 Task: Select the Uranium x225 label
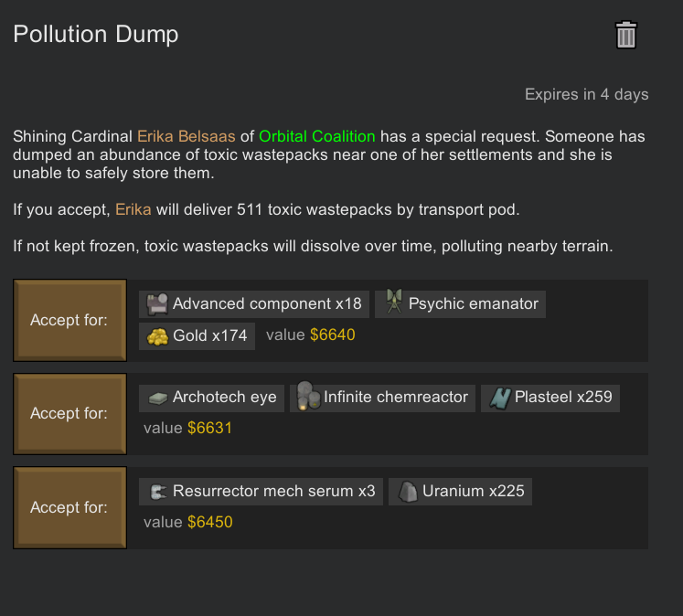[x=474, y=491]
